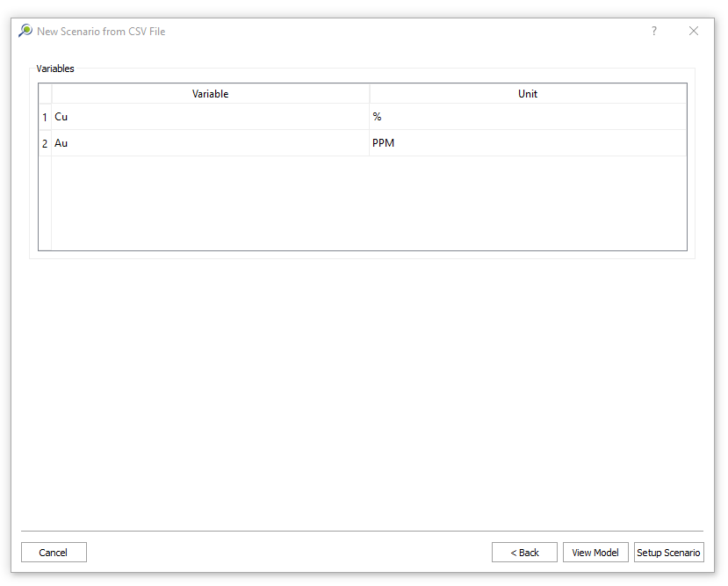This screenshot has width=728, height=586.
Task: Open the help question mark button
Action: click(653, 31)
